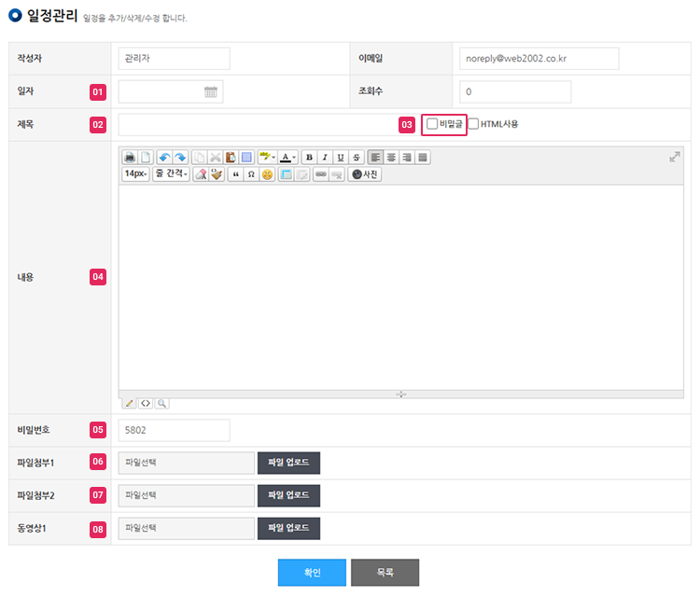This screenshot has height=596, width=700.
Task: Check the HTML사용 checkbox
Action: click(x=473, y=123)
